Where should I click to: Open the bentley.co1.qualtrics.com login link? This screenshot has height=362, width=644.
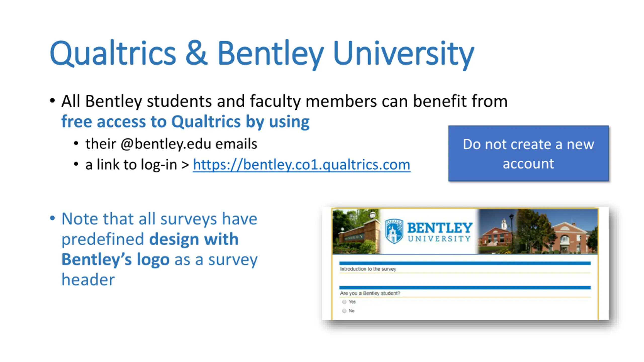pos(301,165)
